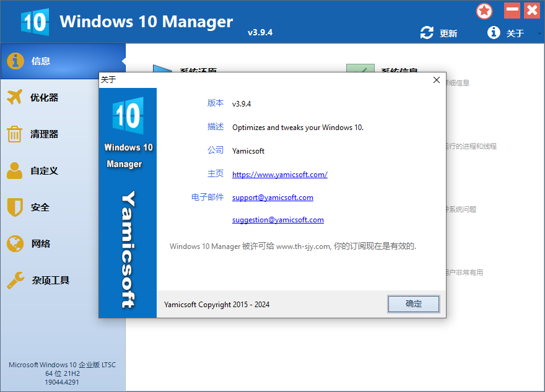Image resolution: width=545 pixels, height=392 pixels.
Task: Select the 网络 globe icon
Action: pyautogui.click(x=15, y=243)
